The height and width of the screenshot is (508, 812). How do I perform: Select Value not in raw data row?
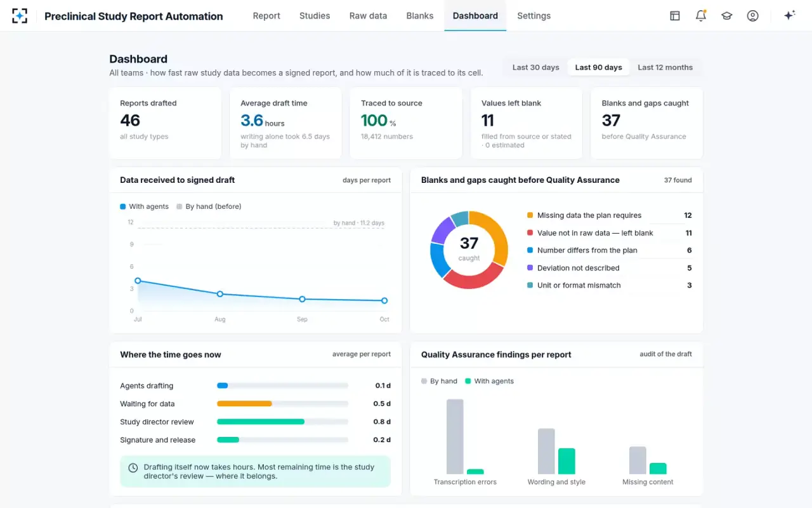tap(609, 233)
